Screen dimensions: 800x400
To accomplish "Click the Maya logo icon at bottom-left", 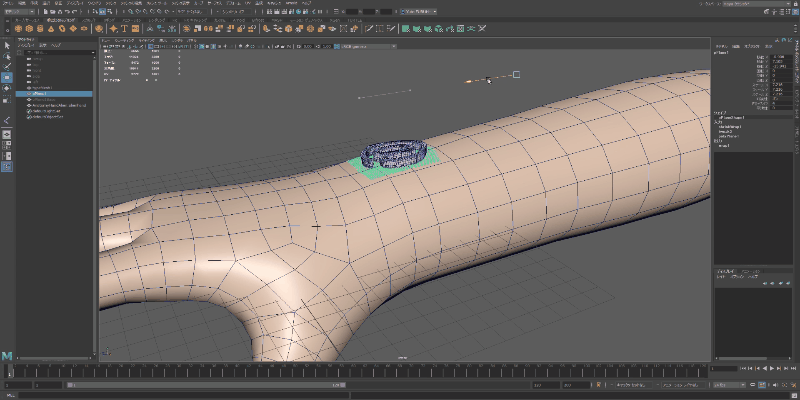I will (7, 356).
